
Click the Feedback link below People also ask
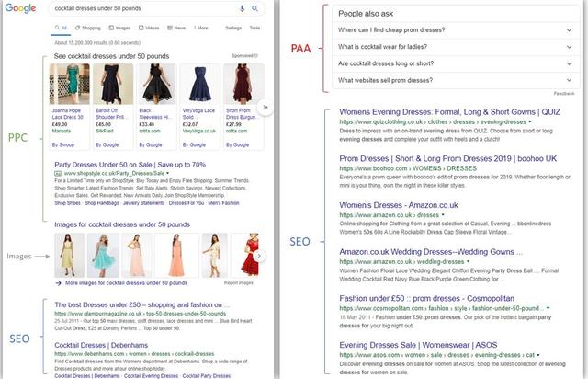pos(564,94)
